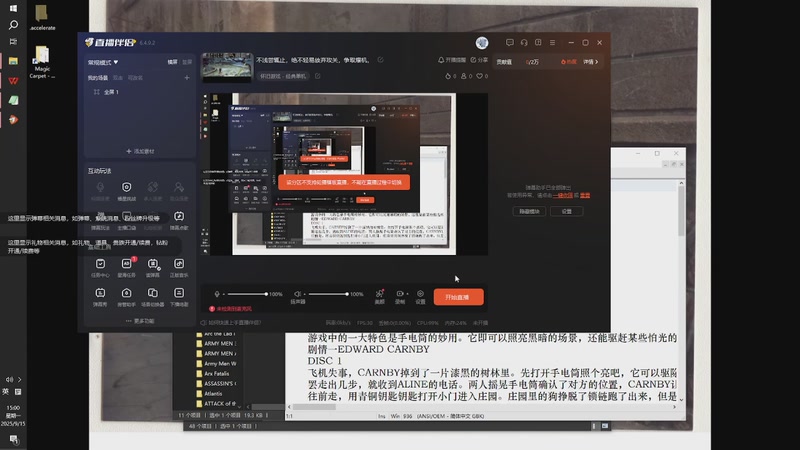Viewport: 800px width, 450px height.
Task: Expand 更多功能 more functions
Action: tap(140, 321)
